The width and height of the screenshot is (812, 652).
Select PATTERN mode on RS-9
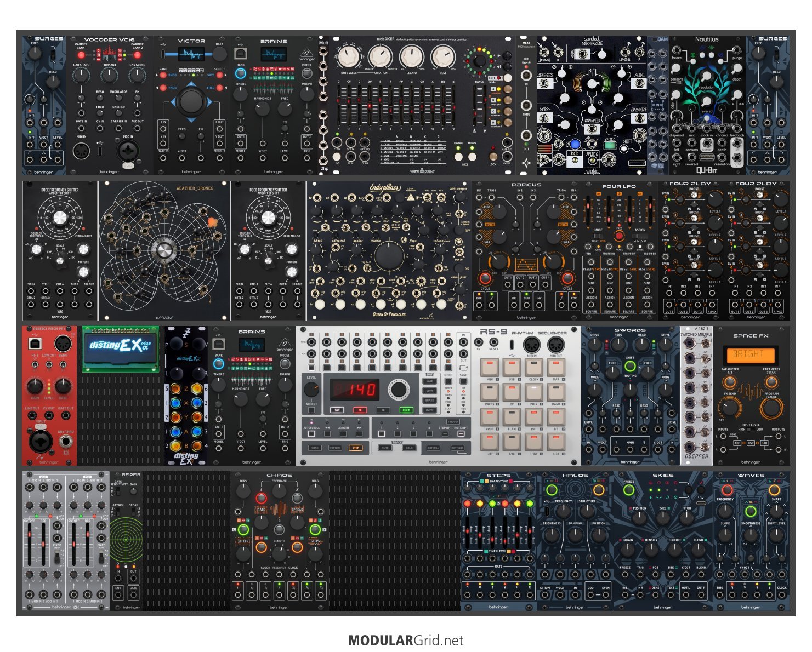(x=335, y=448)
